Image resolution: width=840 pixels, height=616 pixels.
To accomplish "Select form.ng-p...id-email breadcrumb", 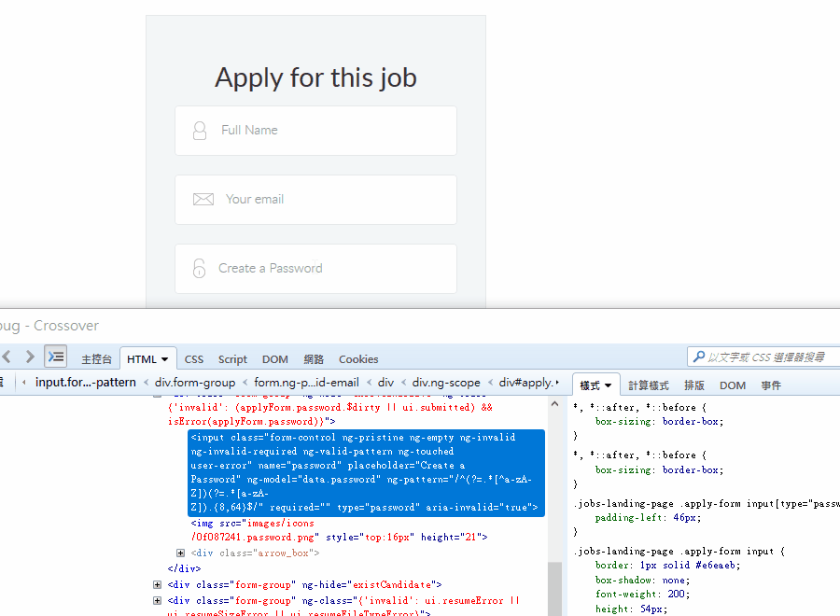I will [306, 383].
